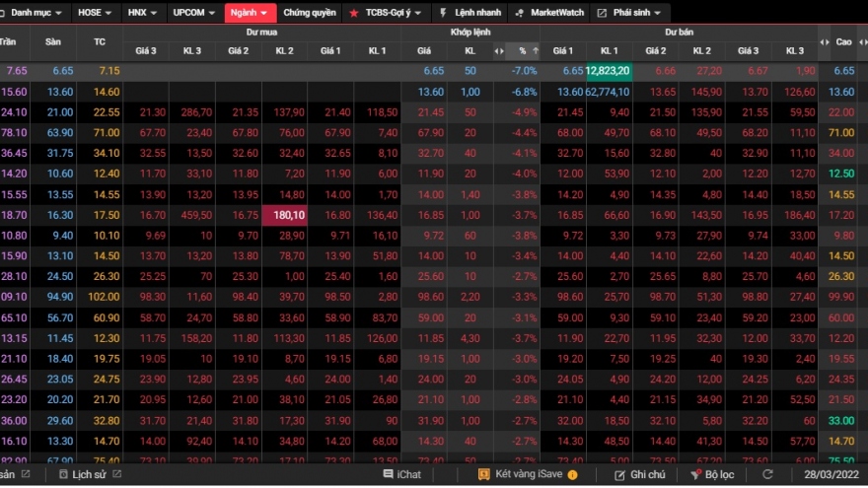Screen dimensions: 868x488
Task: Toggle column arrows next to KL in Khớp lệnh
Action: (500, 49)
